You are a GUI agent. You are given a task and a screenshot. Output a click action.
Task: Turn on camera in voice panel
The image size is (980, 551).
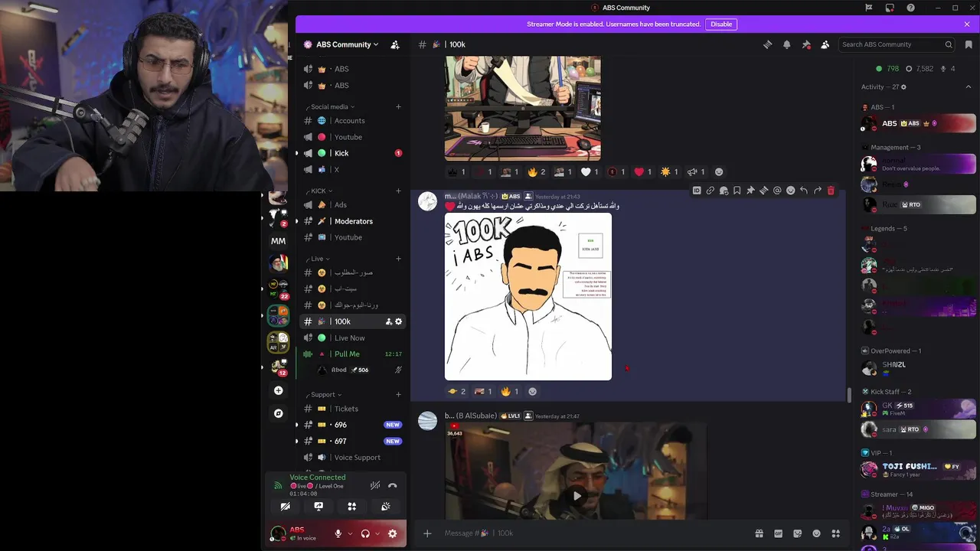coord(285,507)
